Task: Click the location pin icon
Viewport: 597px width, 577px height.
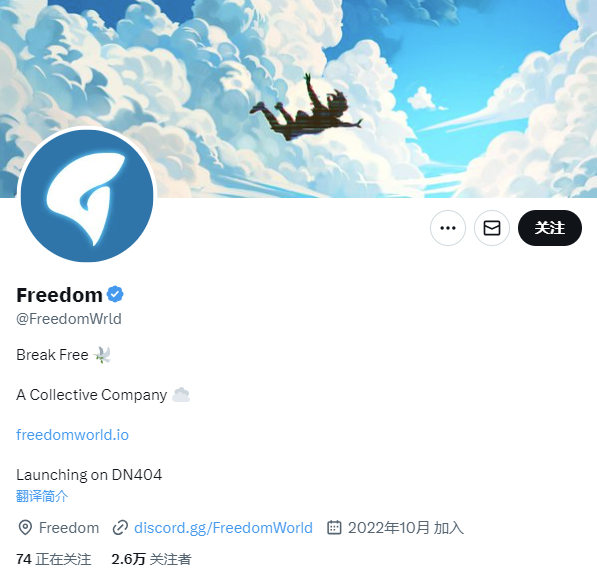Action: coord(25,527)
